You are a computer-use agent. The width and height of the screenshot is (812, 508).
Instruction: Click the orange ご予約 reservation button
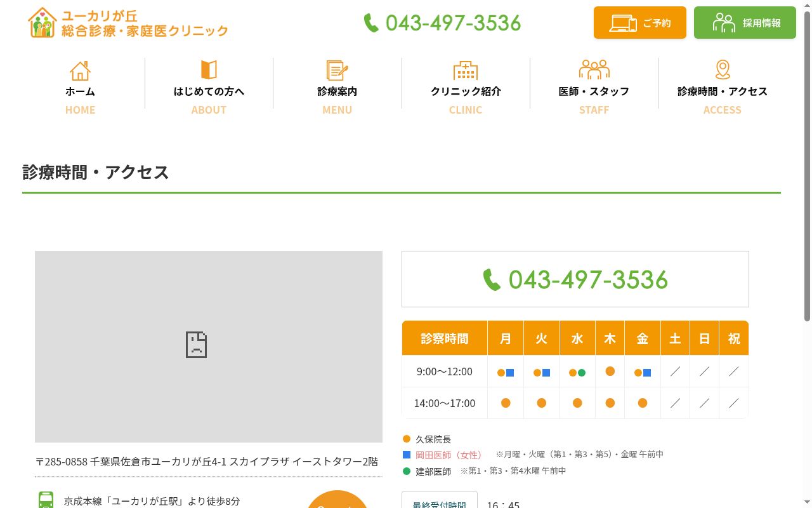(x=640, y=23)
